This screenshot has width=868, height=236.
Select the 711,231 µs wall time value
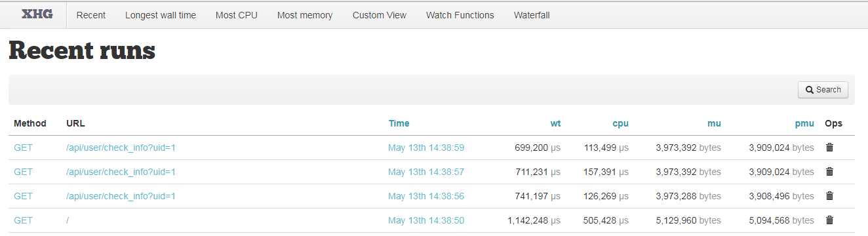538,172
